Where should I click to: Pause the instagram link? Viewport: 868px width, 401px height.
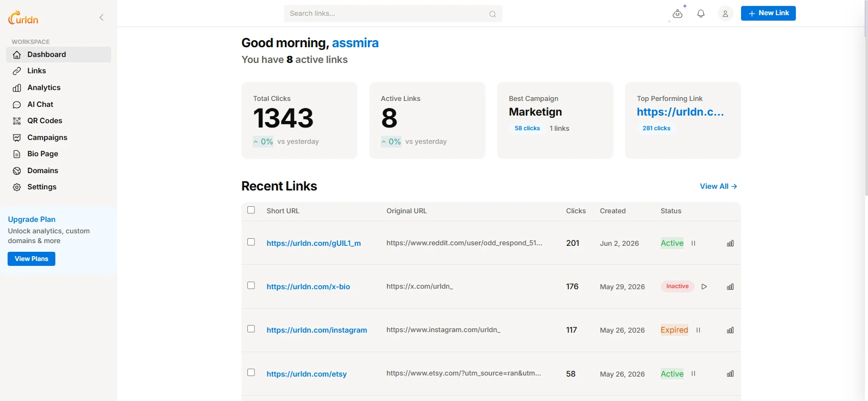698,330
